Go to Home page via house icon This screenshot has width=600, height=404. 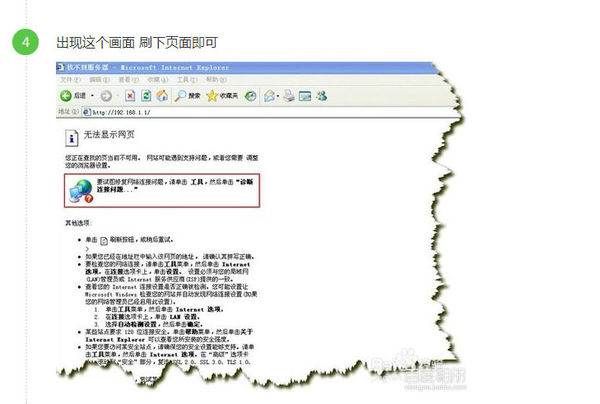pos(162,96)
